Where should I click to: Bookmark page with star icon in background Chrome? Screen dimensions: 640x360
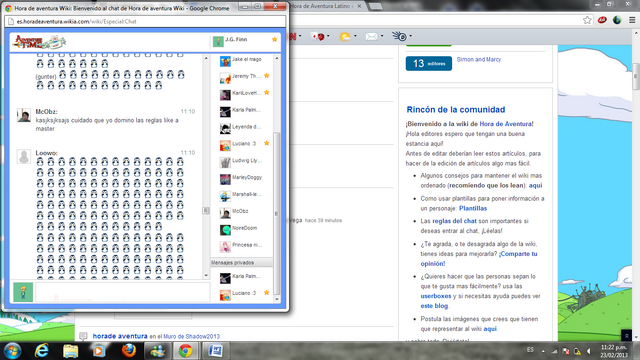(x=587, y=20)
